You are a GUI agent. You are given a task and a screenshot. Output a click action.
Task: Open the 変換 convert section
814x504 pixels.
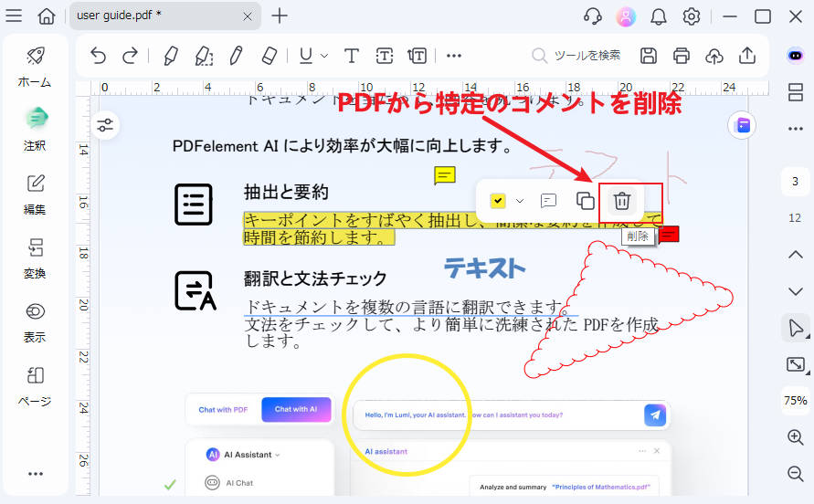click(35, 258)
